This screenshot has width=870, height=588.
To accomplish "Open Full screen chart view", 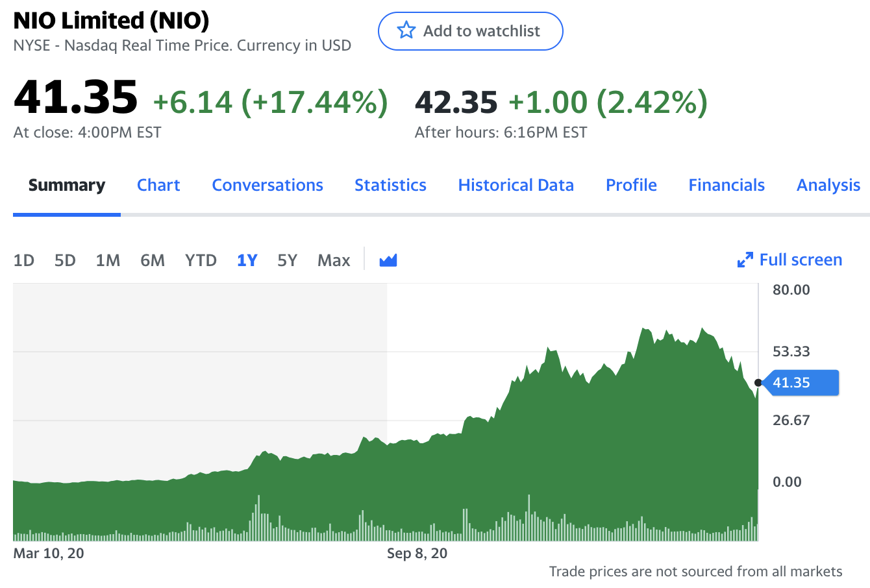I will click(x=789, y=260).
